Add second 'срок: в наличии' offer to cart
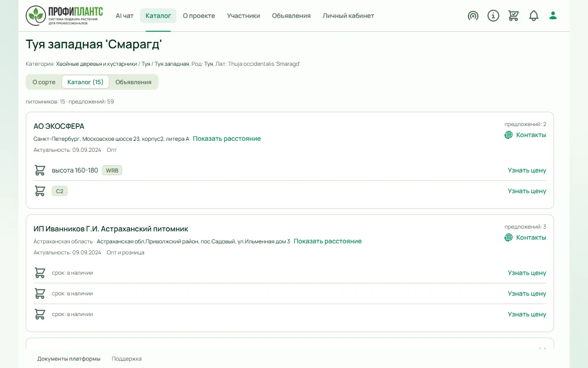 click(x=40, y=293)
